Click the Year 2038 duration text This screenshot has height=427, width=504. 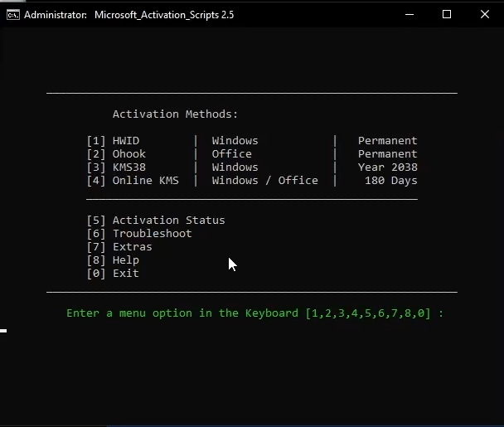(x=387, y=167)
